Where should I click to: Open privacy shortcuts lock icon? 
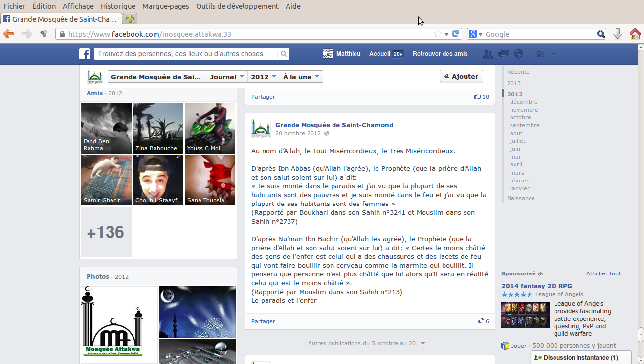[540, 54]
